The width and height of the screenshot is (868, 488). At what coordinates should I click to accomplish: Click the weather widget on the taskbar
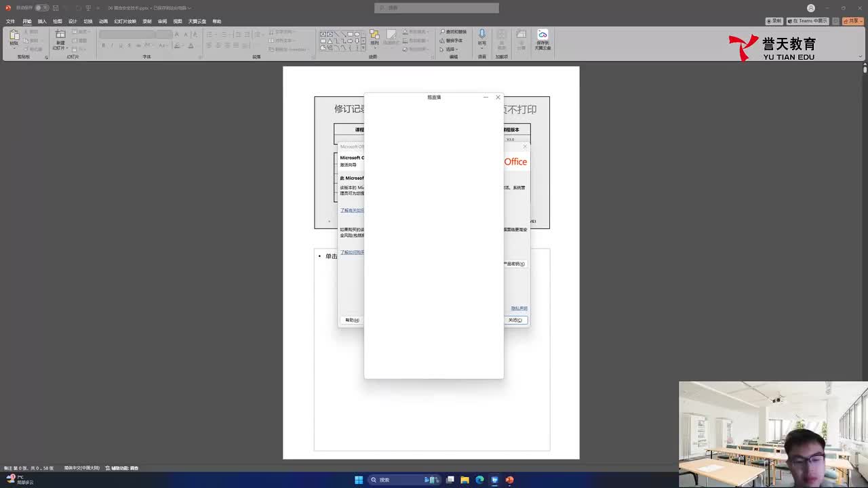pyautogui.click(x=20, y=479)
